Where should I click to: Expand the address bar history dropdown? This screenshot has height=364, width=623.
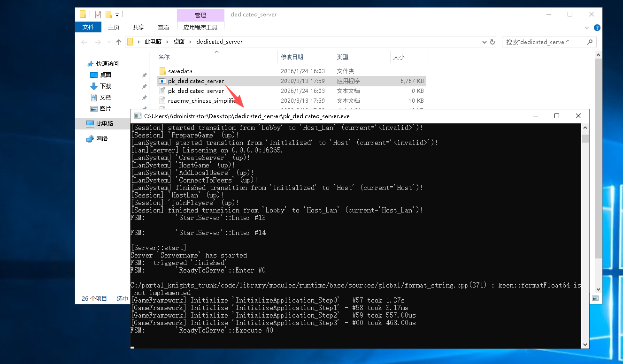pyautogui.click(x=485, y=42)
